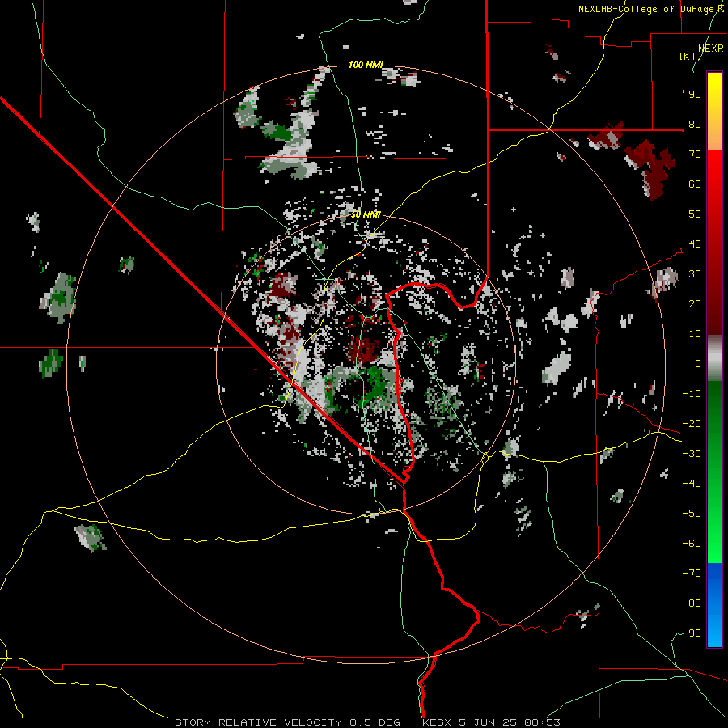Click the "100 NMI" range ring label
Viewport: 728px width, 728px height.
(366, 65)
